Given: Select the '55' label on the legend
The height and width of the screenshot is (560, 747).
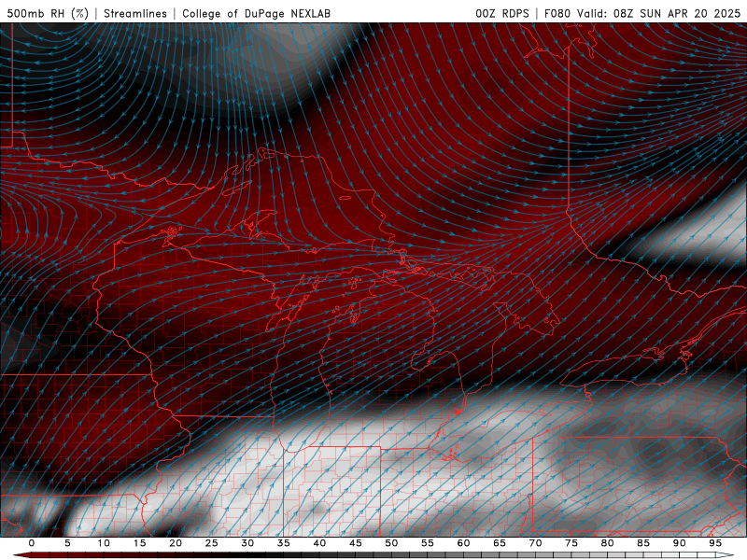Looking at the screenshot, I should click(428, 543).
